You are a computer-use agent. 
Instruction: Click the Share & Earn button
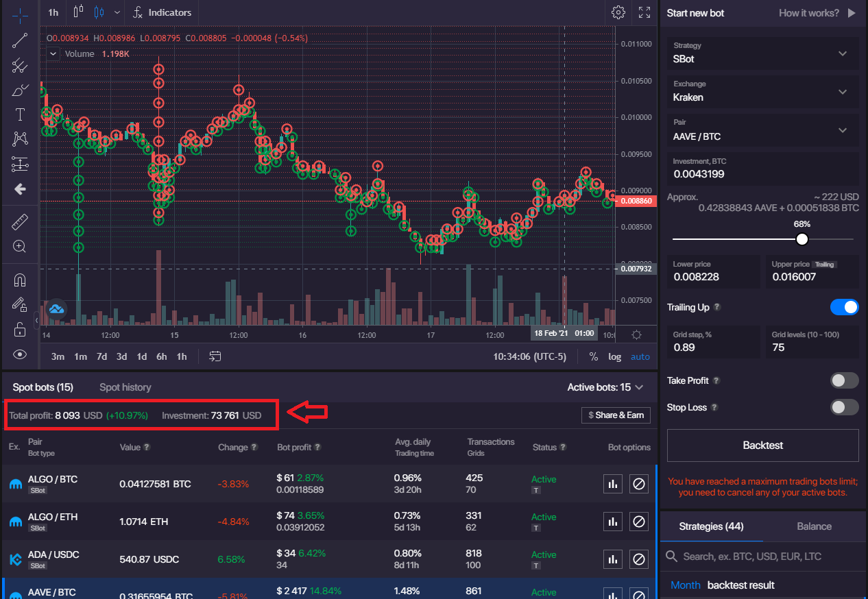click(x=615, y=415)
